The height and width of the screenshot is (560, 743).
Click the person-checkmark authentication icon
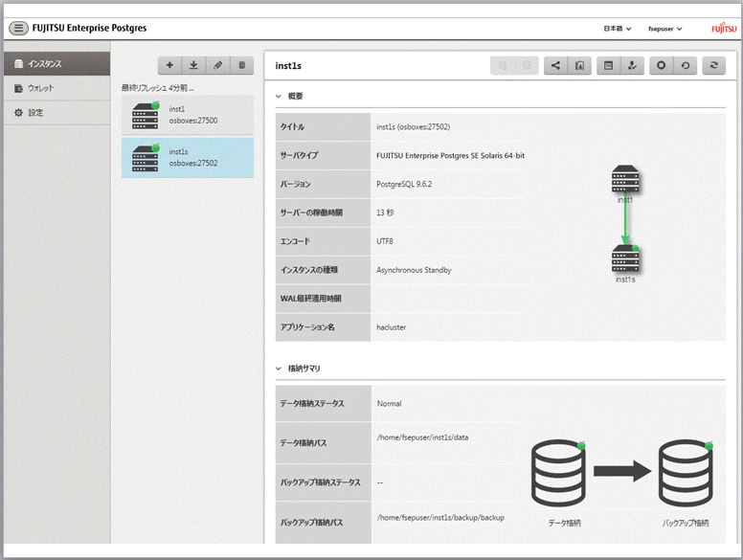pyautogui.click(x=632, y=65)
